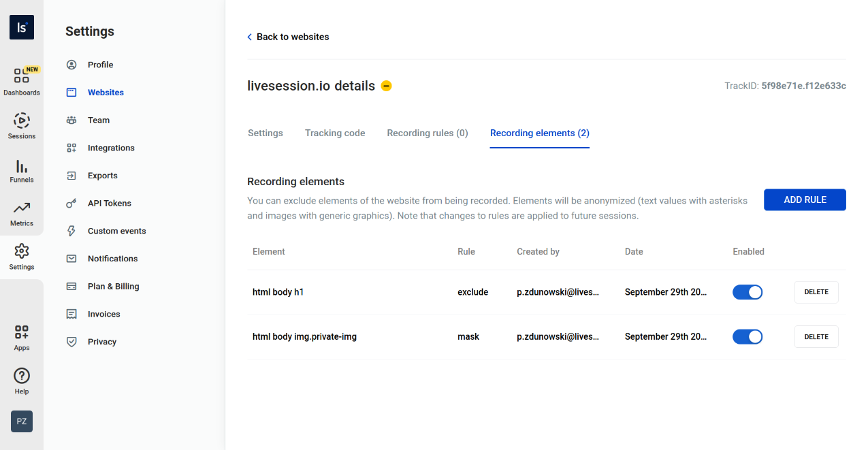Delete the html body h1 rule
Viewport: 868px width, 450px height.
(816, 292)
